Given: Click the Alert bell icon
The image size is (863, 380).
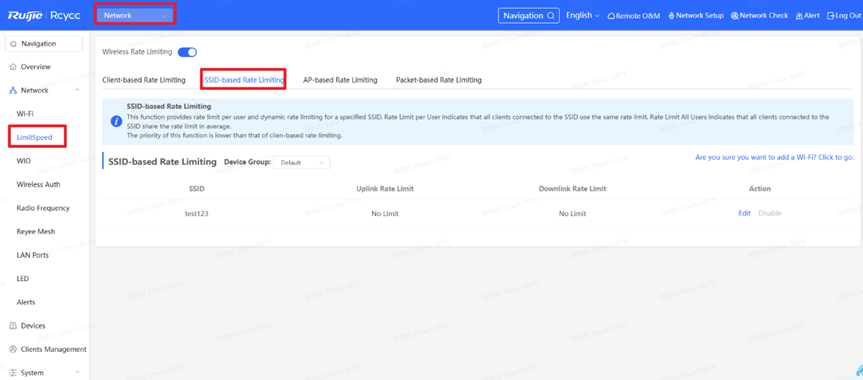Looking at the screenshot, I should coord(799,16).
